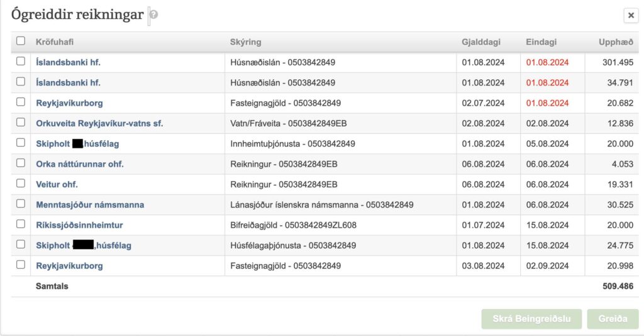The image size is (644, 336).
Task: Check the Orkuveita Reykjavíkur-vatns sf. row checkbox
Action: 21,122
